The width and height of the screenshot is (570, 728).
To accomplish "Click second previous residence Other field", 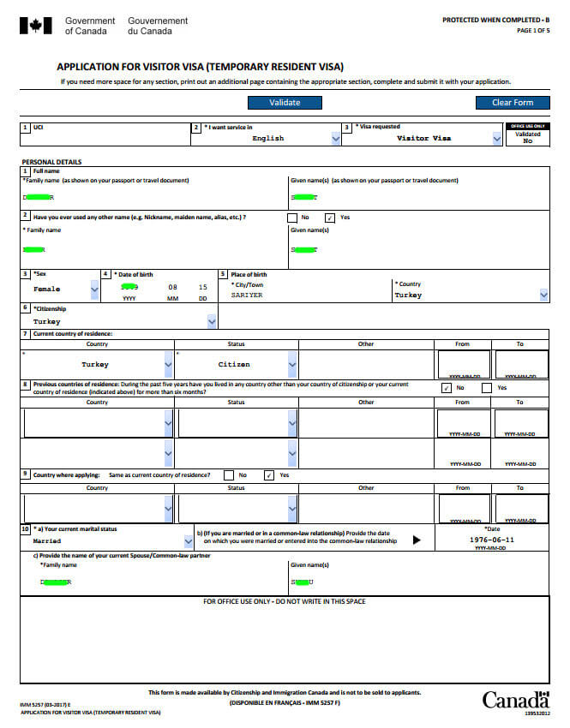I will [x=366, y=454].
